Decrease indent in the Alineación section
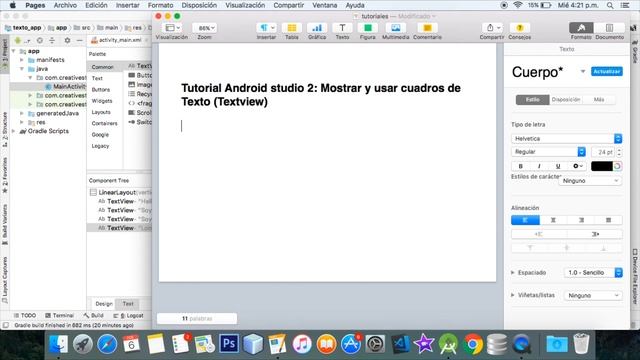This screenshot has width=640, height=360. click(539, 234)
